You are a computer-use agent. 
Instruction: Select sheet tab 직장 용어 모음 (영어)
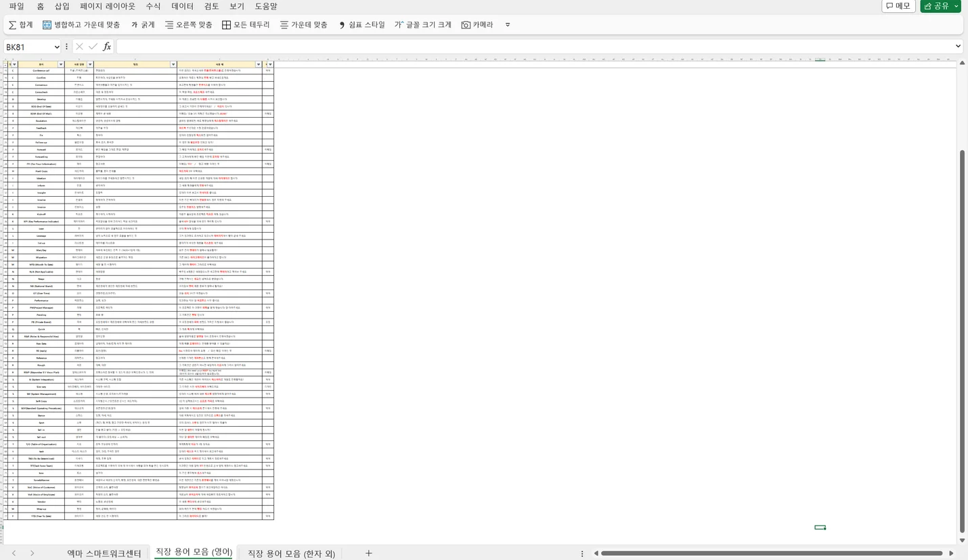[x=194, y=553]
